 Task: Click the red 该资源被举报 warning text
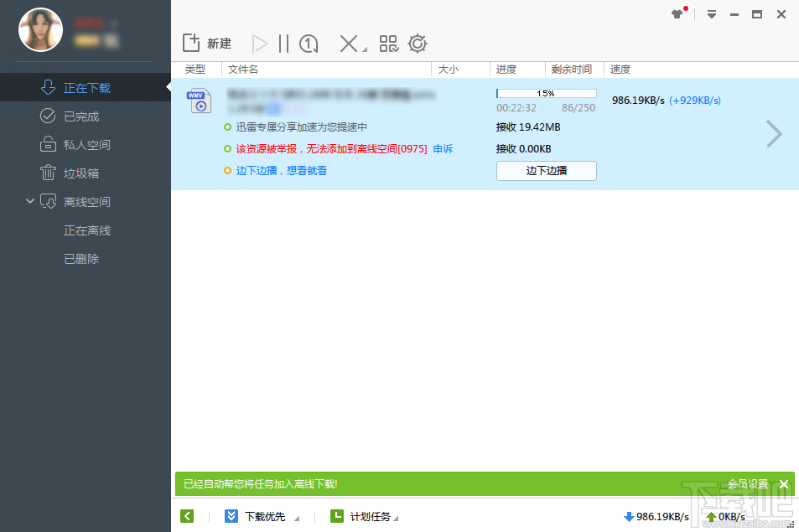tap(331, 148)
